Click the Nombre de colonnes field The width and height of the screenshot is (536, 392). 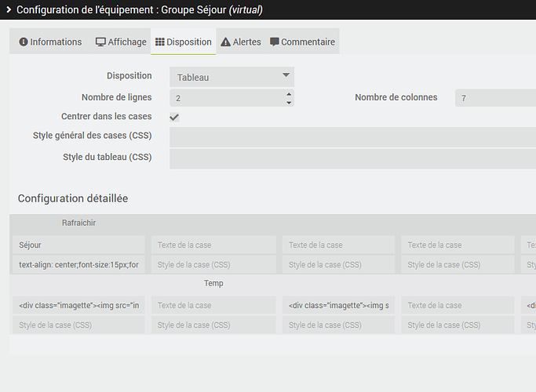[495, 98]
